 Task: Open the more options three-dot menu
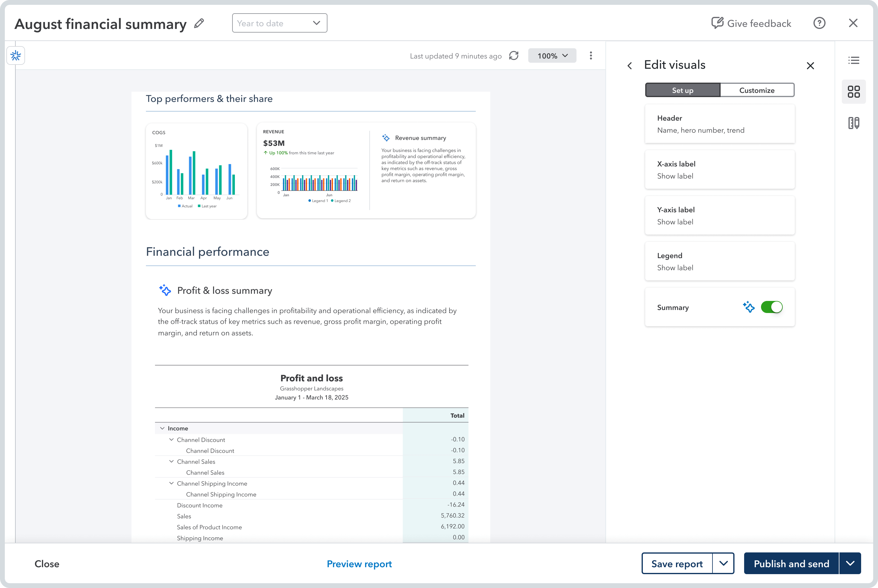click(x=590, y=55)
